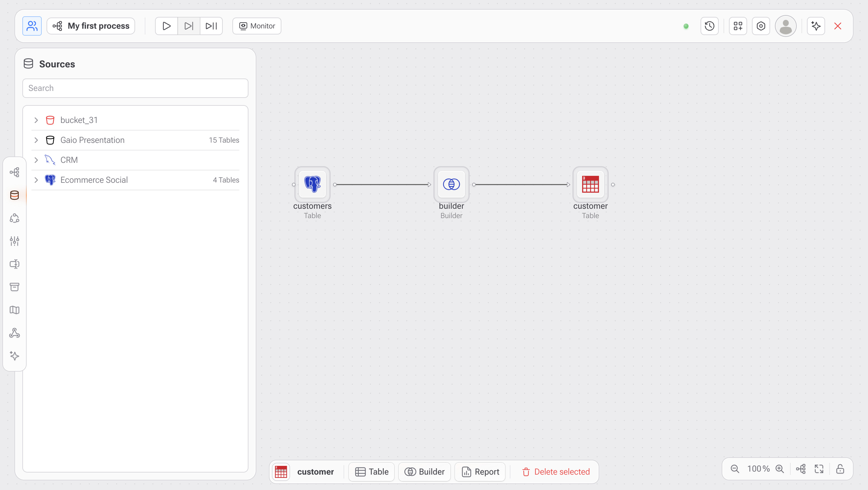Click the Monitor button
The height and width of the screenshot is (490, 868).
pyautogui.click(x=257, y=26)
